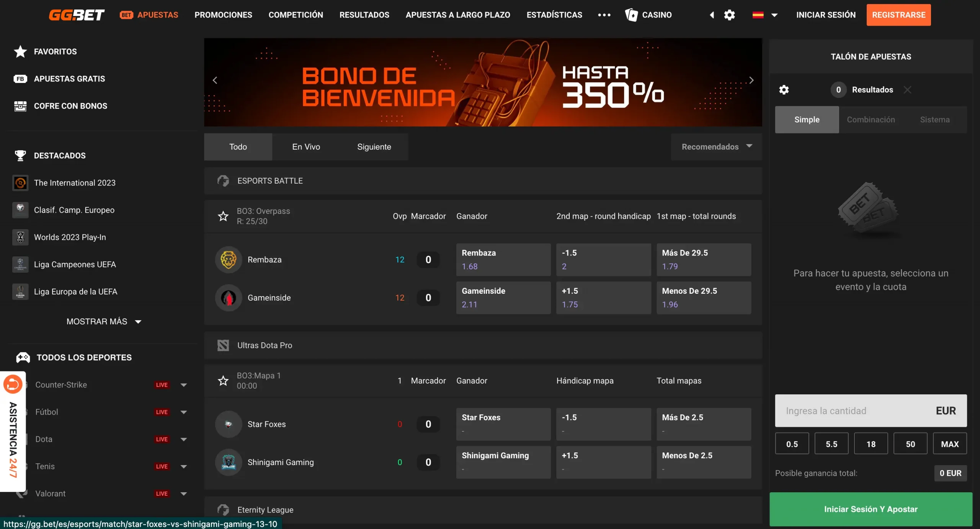The image size is (980, 529).
Task: Click the Eternity League icon
Action: pyautogui.click(x=223, y=510)
